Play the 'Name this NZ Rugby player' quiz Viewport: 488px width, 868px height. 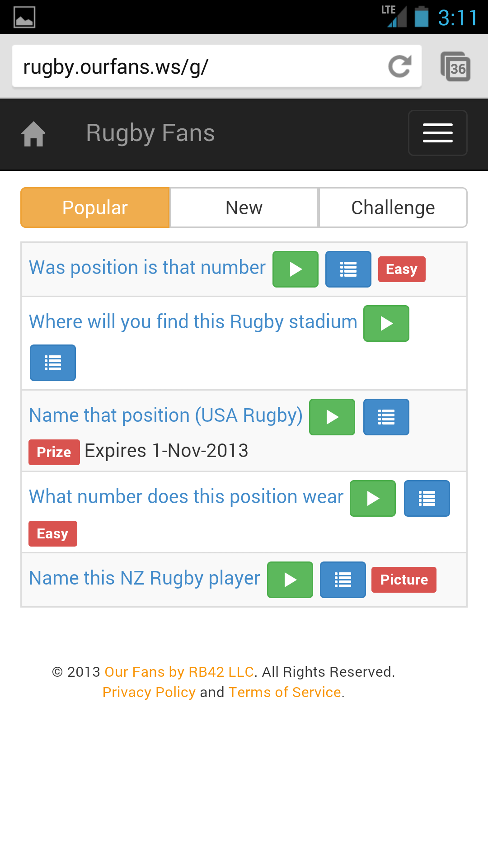coord(290,580)
